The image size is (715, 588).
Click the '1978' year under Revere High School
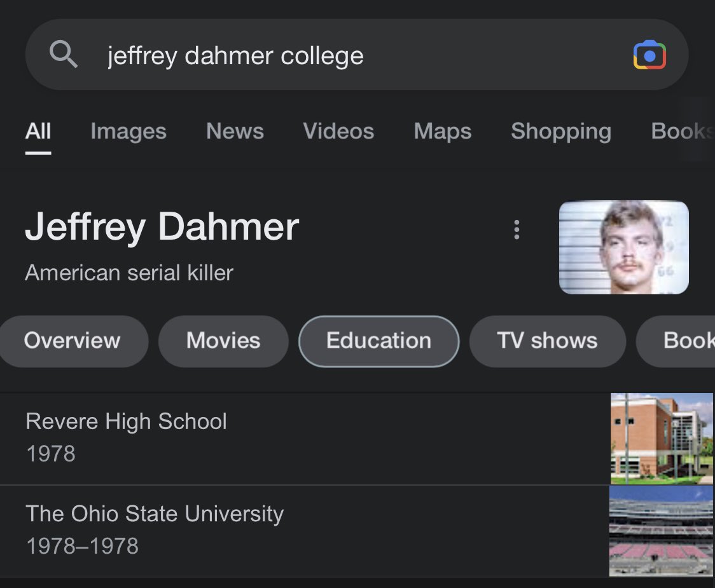[x=51, y=453]
